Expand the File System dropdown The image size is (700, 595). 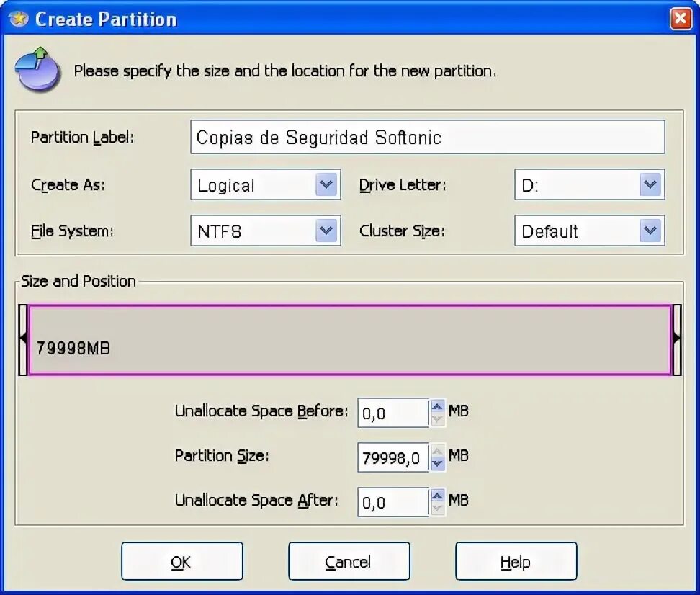(326, 231)
